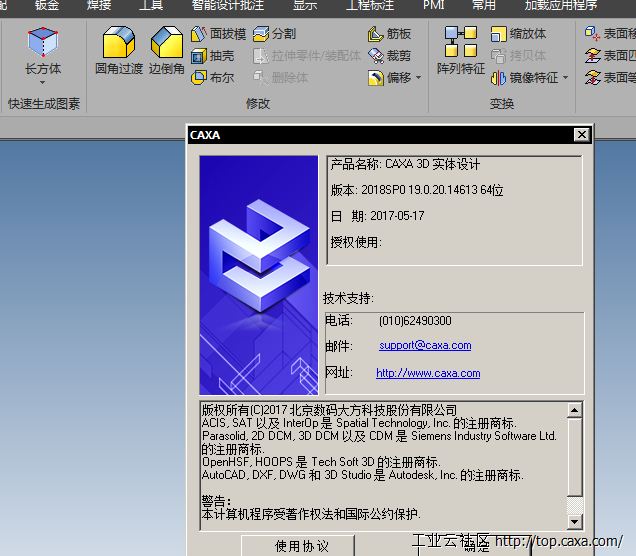
Task: Click the CAXA logo image in dialog
Action: click(x=259, y=275)
